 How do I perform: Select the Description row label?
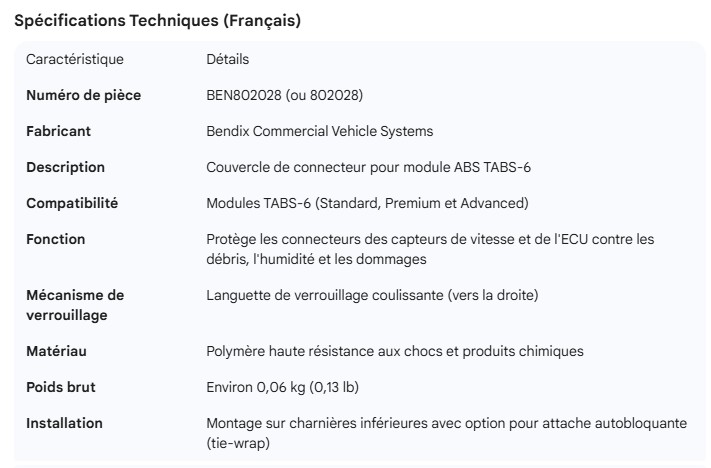[65, 167]
